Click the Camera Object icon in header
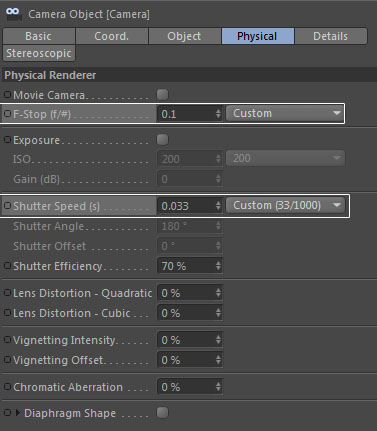The width and height of the screenshot is (377, 431). pyautogui.click(x=13, y=14)
